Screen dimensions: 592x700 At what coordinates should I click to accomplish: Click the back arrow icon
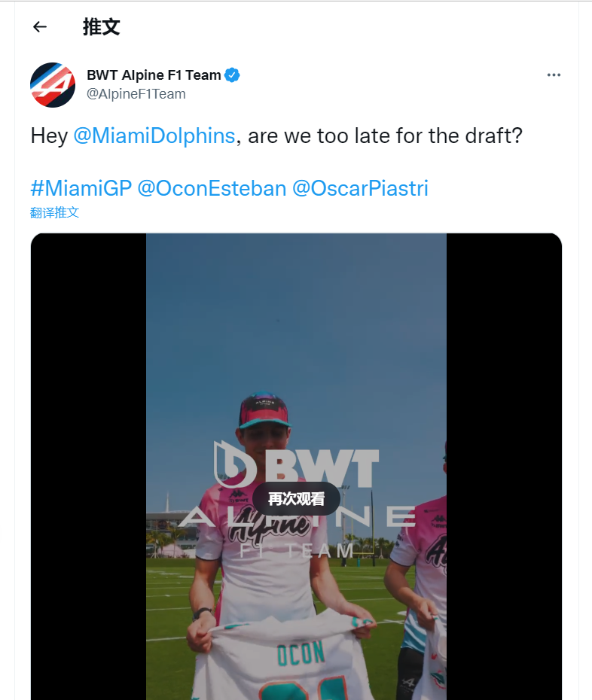pos(40,27)
